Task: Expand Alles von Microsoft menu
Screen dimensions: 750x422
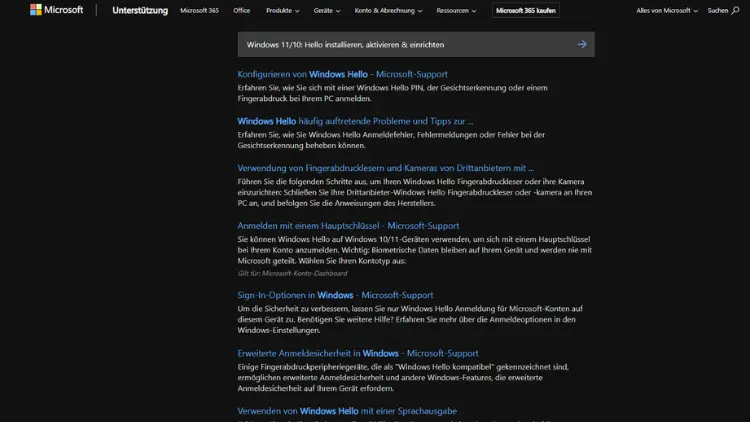Action: pos(667,10)
